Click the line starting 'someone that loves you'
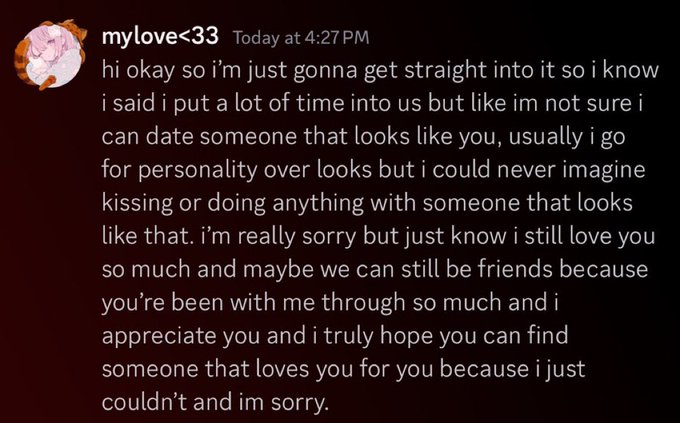Screen dimensions: 680x423 pos(343,370)
